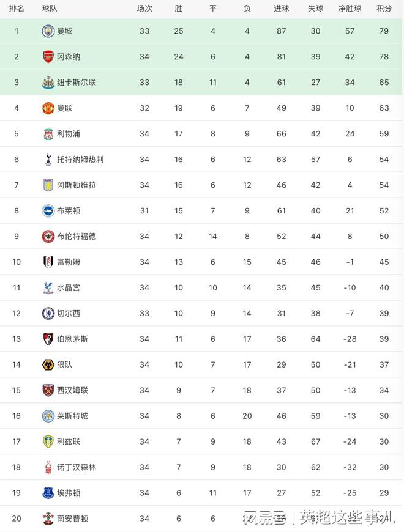Screen dimensions: 404x532
Task: Click the Arsenal club crest
Action: click(x=48, y=57)
